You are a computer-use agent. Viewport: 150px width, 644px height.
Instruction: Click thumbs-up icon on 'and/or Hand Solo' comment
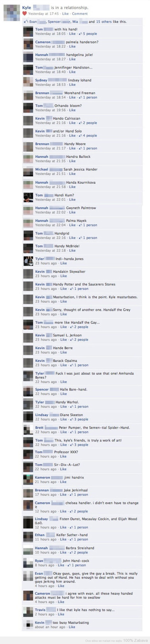tap(80, 136)
